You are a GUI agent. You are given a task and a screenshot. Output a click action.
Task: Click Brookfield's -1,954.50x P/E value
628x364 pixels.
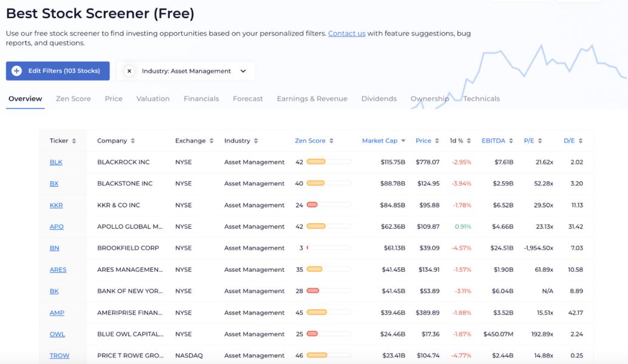coord(539,248)
